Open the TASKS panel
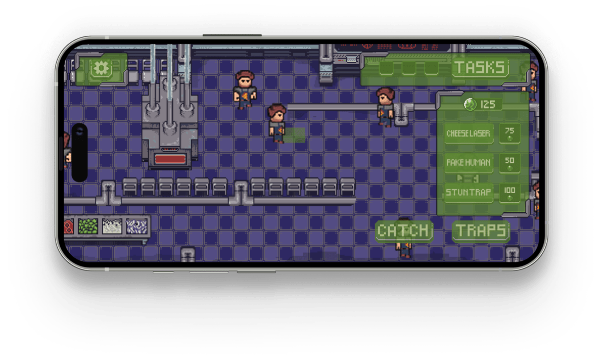 (x=480, y=68)
